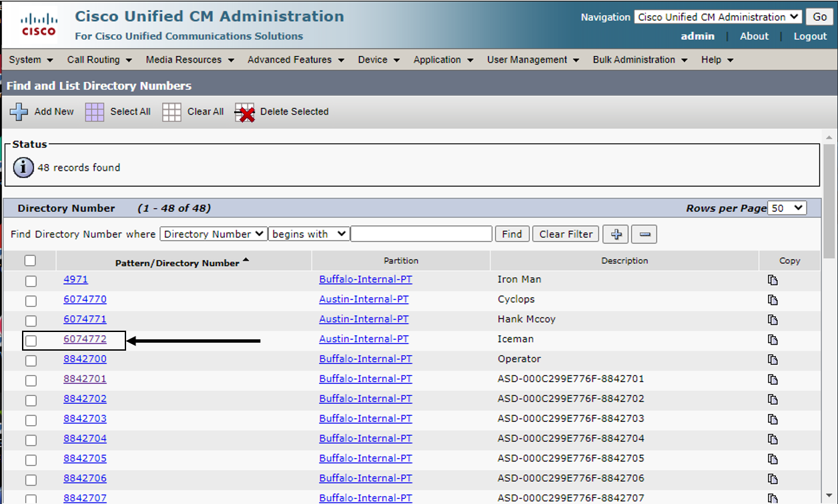838x504 pixels.
Task: Expand the Device menu
Action: click(x=378, y=59)
